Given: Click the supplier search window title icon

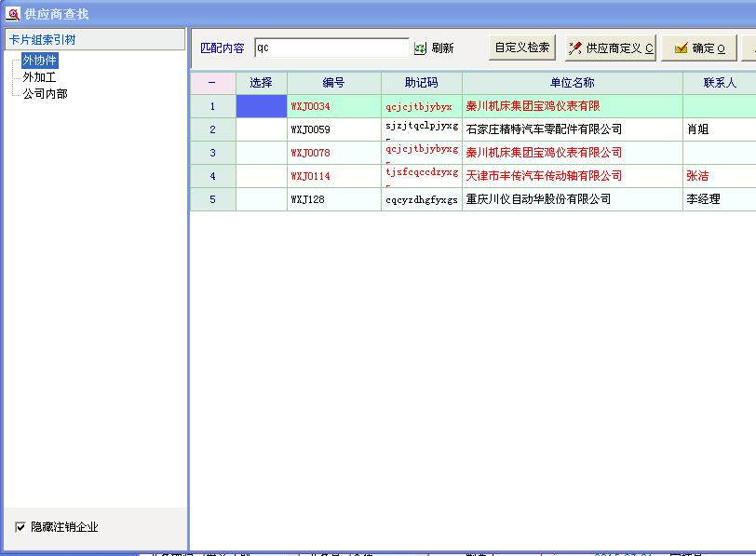Looking at the screenshot, I should pyautogui.click(x=13, y=13).
